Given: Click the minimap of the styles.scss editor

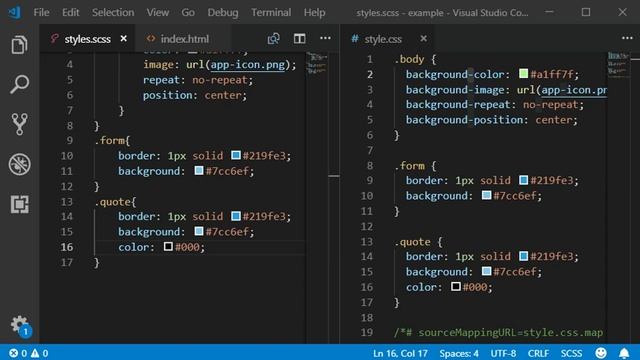Looking at the screenshot, I should tap(317, 64).
